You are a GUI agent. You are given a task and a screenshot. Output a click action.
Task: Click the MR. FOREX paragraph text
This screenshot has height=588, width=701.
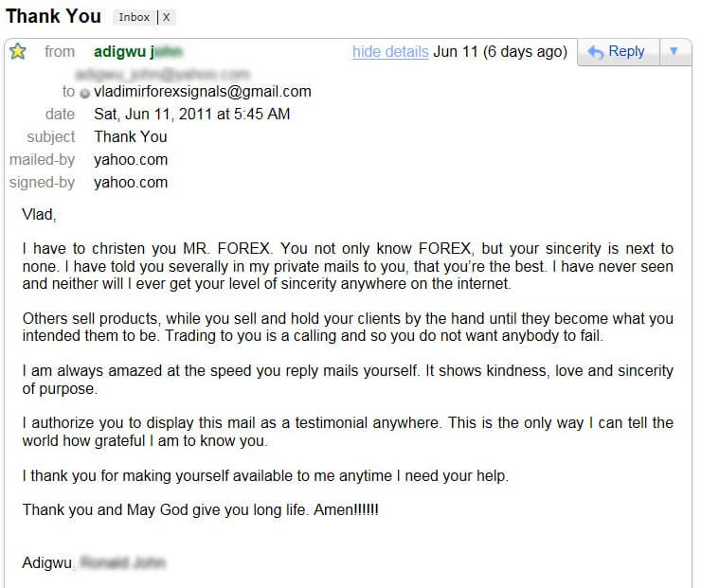[348, 266]
